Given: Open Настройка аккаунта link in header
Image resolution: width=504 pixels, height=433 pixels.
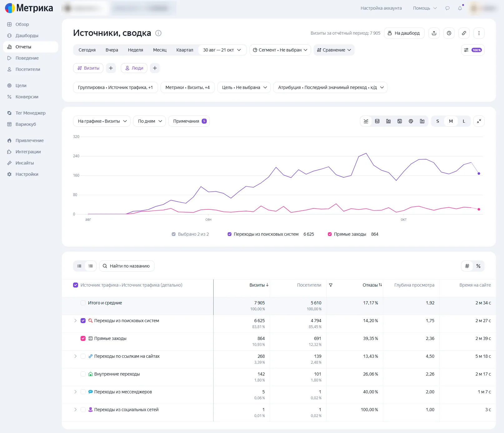Looking at the screenshot, I should pos(381,8).
